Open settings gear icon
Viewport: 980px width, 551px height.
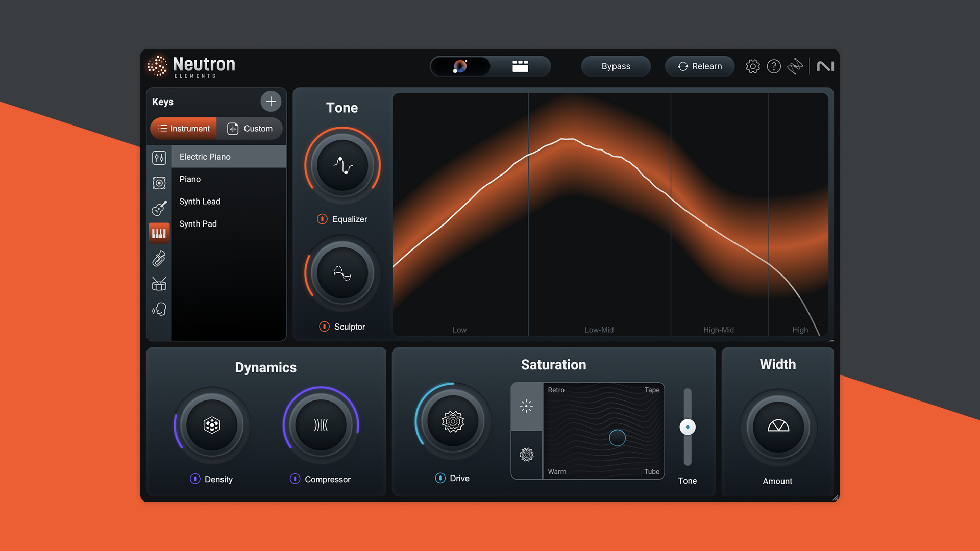point(752,66)
